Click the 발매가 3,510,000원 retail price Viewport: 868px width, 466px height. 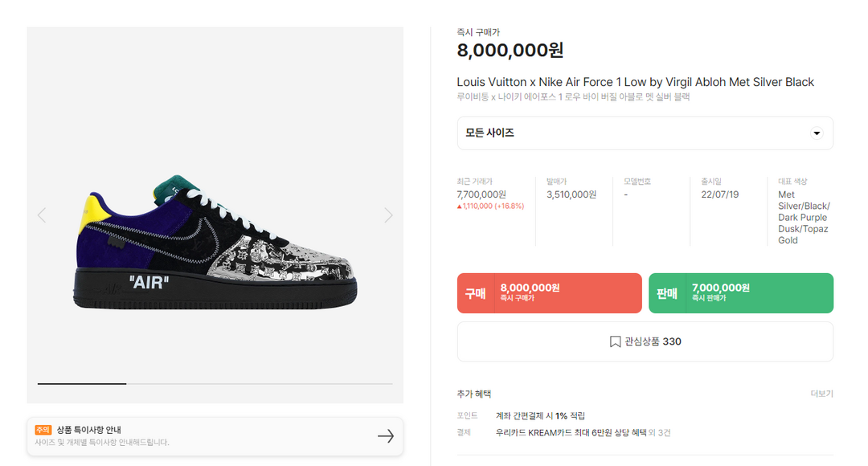tap(571, 194)
